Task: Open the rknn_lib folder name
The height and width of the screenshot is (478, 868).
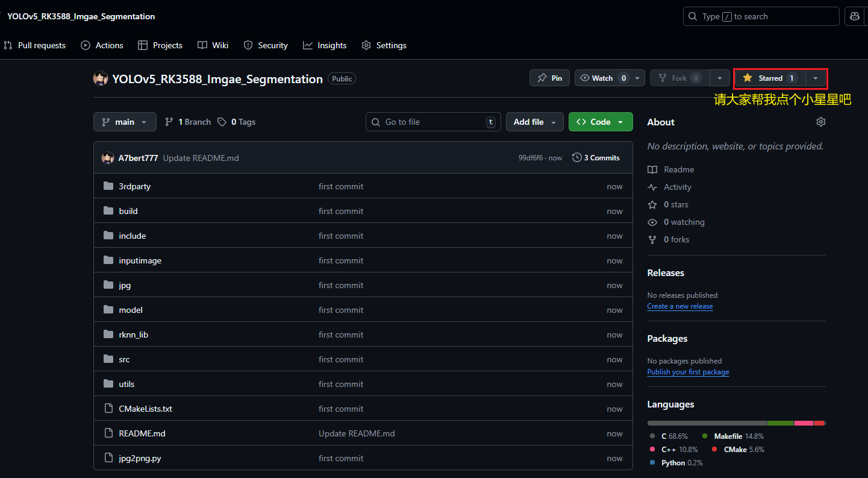Action: pos(134,335)
